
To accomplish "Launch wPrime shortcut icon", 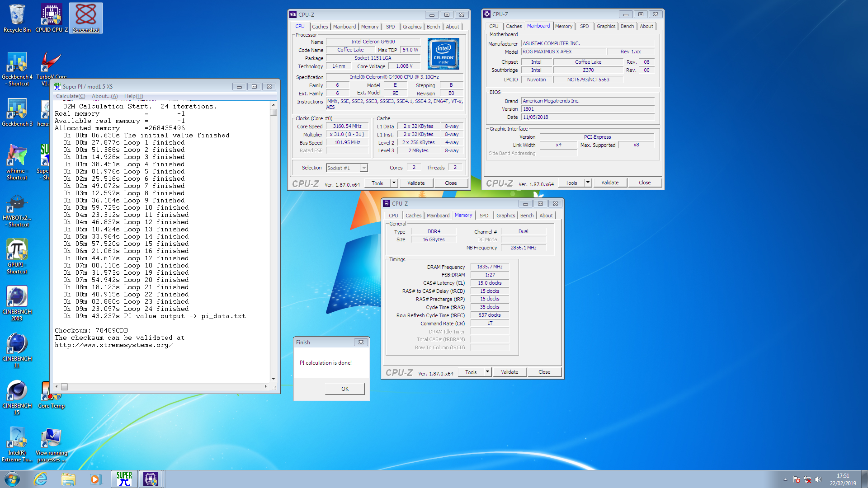I will click(17, 163).
